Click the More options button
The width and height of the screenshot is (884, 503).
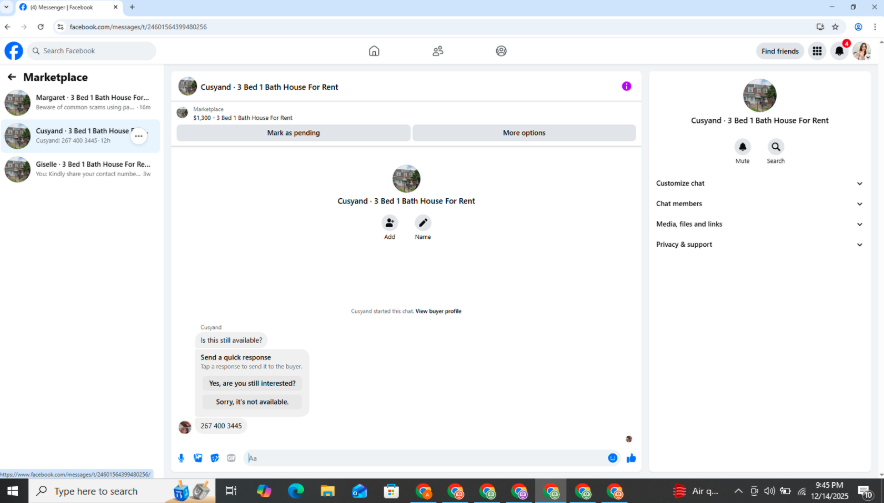tap(524, 133)
